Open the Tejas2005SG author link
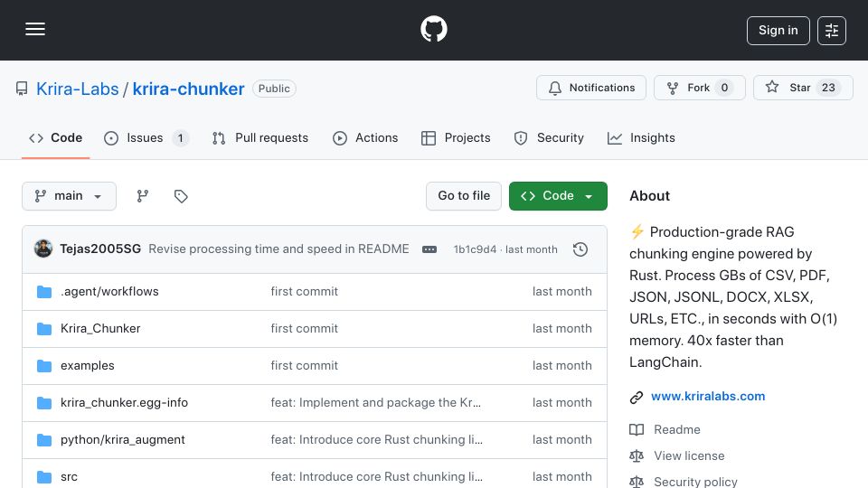This screenshot has width=868, height=488. click(x=100, y=249)
